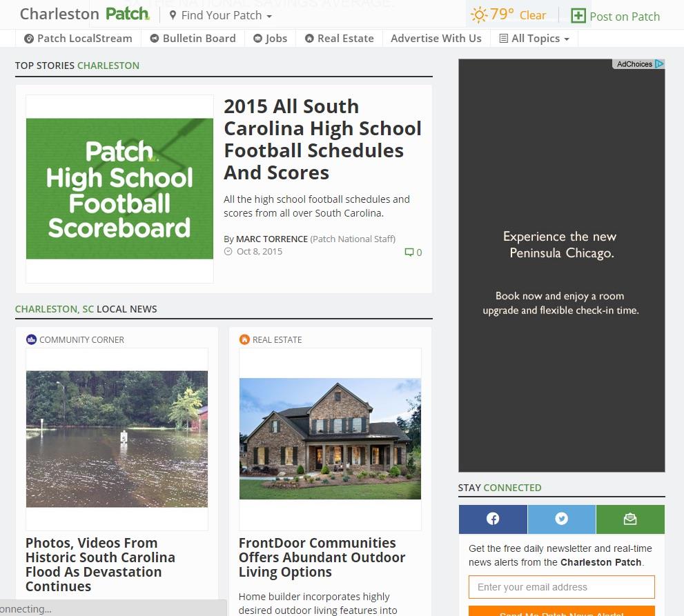Click the email address input field
This screenshot has height=616, width=684.
(561, 587)
